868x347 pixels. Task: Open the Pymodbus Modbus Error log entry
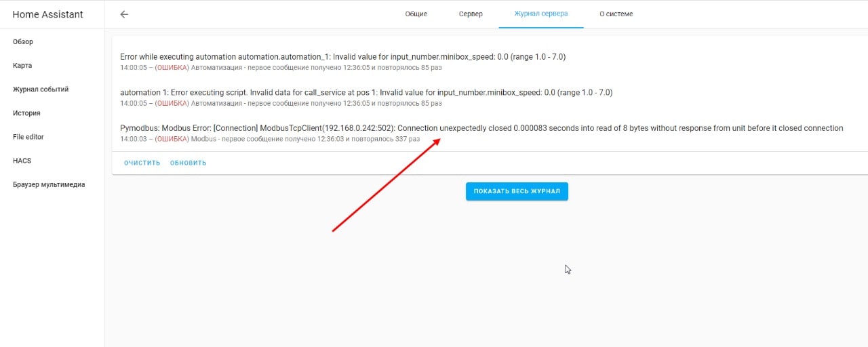[481, 128]
